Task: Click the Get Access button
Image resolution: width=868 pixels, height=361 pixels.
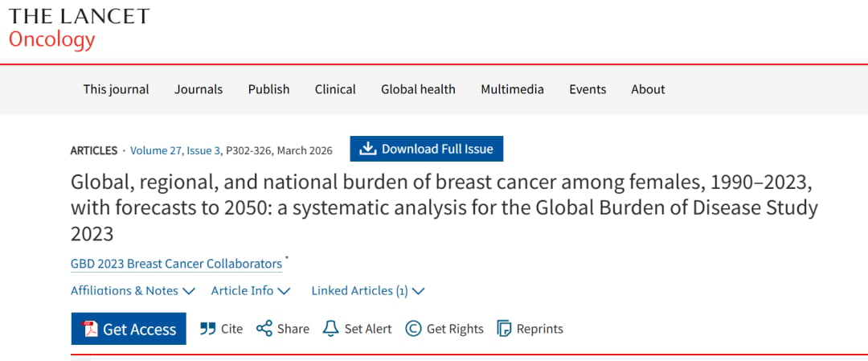Action: coord(129,329)
